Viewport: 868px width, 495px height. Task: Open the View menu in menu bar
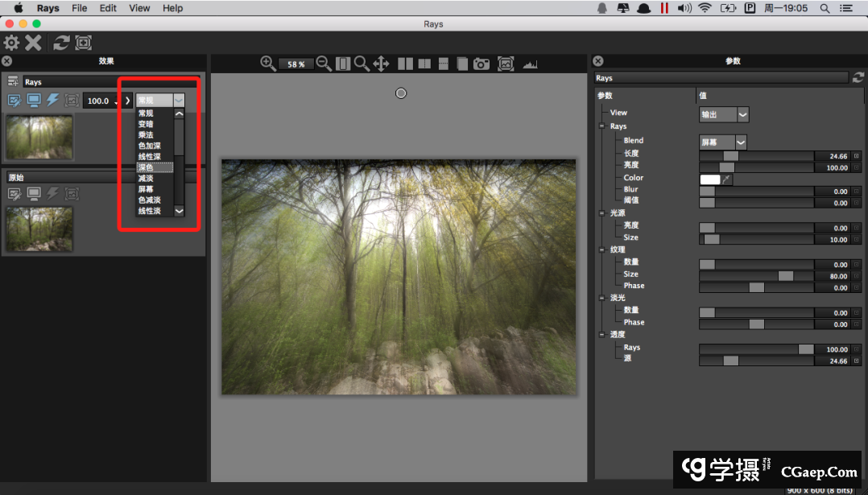pyautogui.click(x=138, y=8)
